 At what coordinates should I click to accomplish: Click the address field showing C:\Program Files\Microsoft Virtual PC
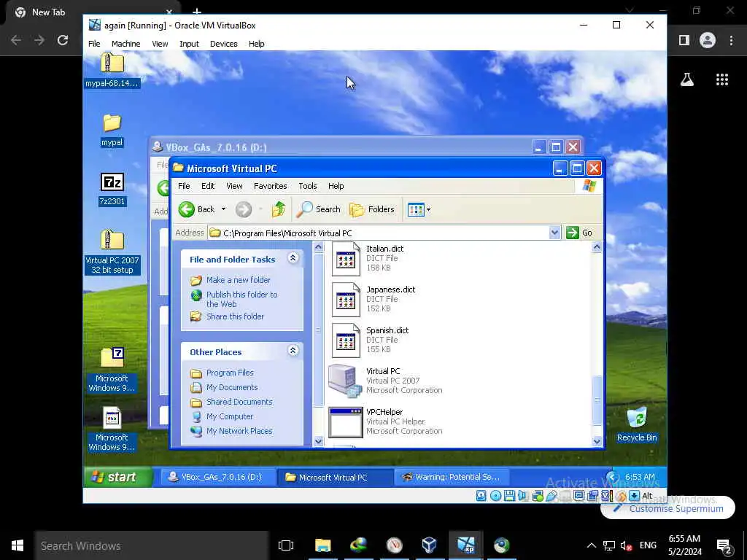click(x=379, y=233)
